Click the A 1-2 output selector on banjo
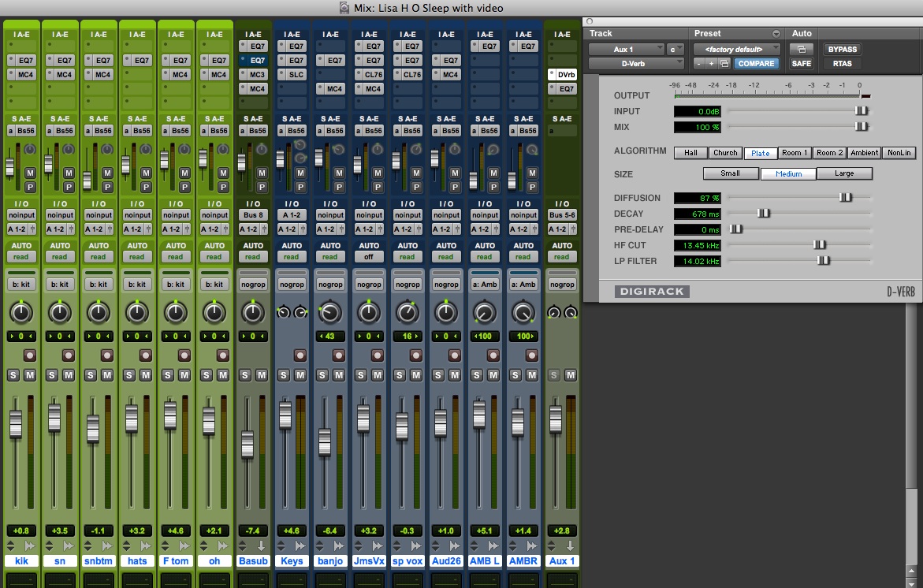The width and height of the screenshot is (923, 588). (x=326, y=229)
